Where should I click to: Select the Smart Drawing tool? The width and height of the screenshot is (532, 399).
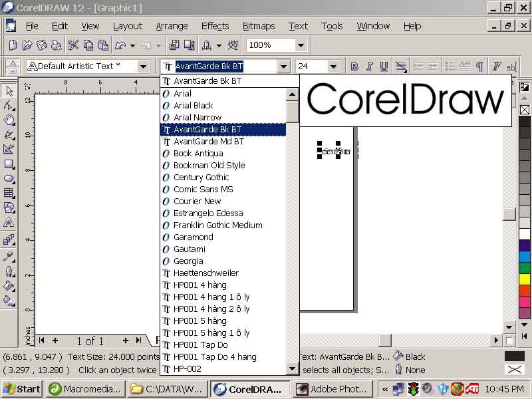click(9, 149)
